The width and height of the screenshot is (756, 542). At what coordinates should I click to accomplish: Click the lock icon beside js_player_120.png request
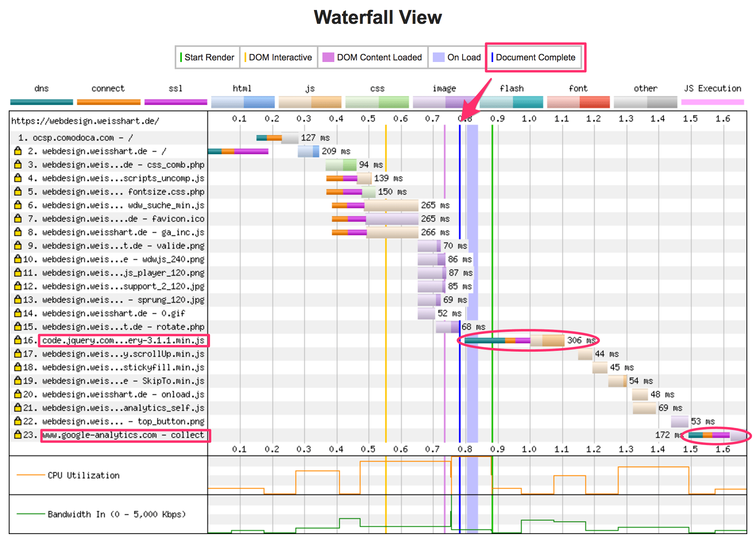click(x=18, y=272)
